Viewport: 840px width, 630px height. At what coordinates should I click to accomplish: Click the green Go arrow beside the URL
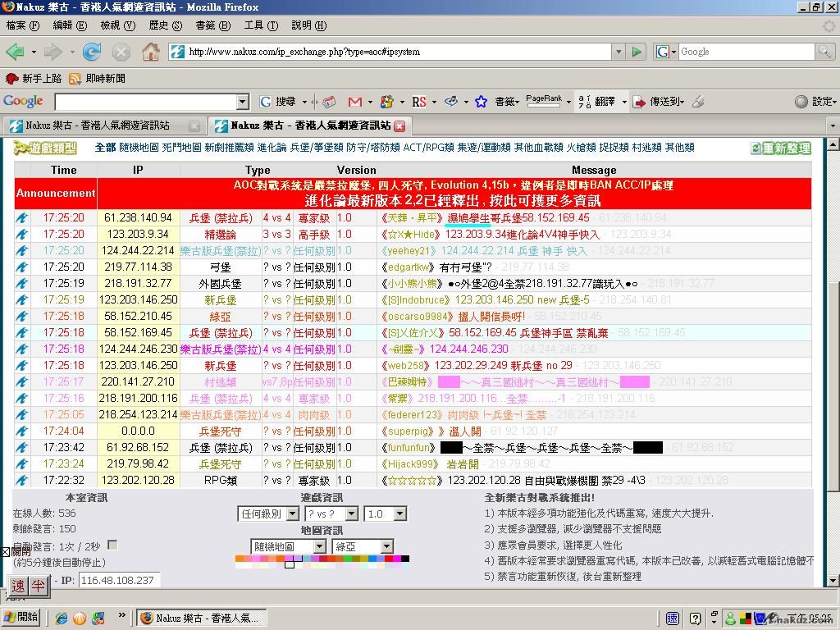point(637,52)
